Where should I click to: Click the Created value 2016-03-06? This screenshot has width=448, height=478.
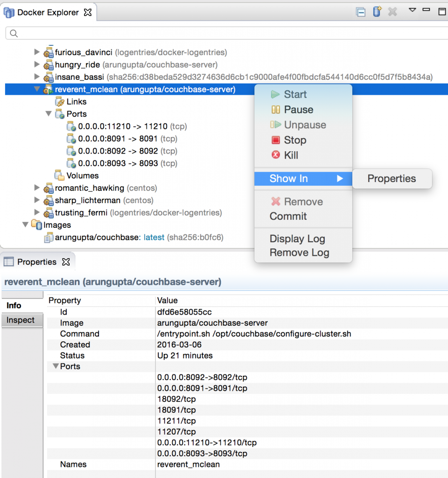tap(179, 345)
